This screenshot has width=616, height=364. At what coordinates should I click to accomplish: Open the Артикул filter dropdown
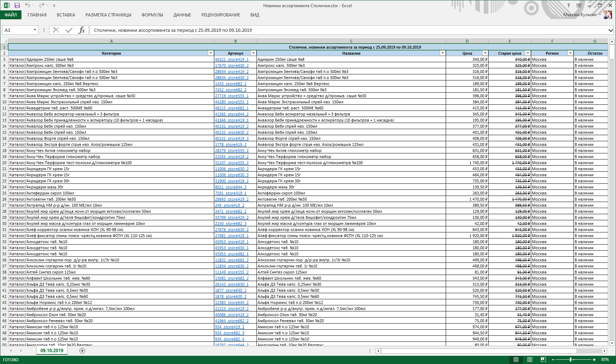pos(253,53)
